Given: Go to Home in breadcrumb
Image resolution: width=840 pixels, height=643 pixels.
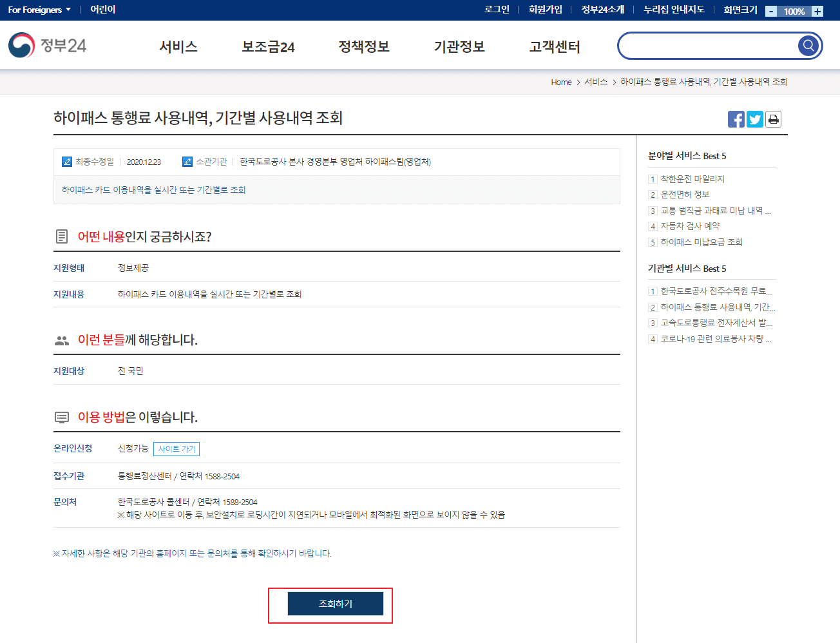Looking at the screenshot, I should coord(561,82).
